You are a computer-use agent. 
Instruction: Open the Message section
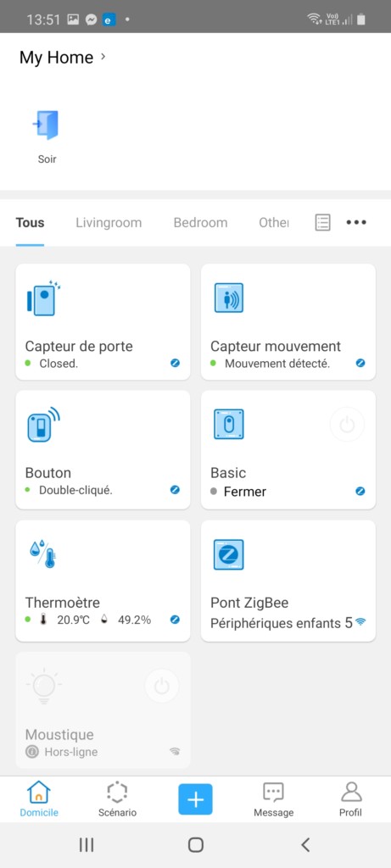click(274, 799)
